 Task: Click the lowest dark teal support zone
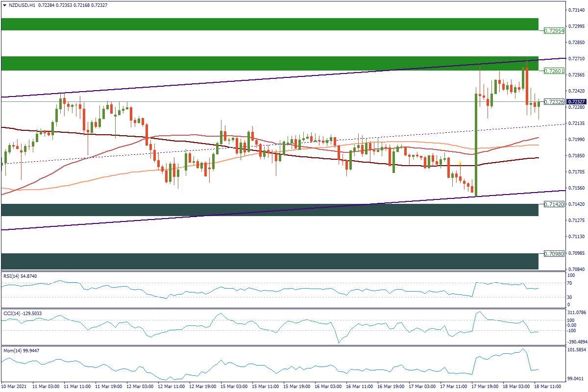[x=269, y=261]
